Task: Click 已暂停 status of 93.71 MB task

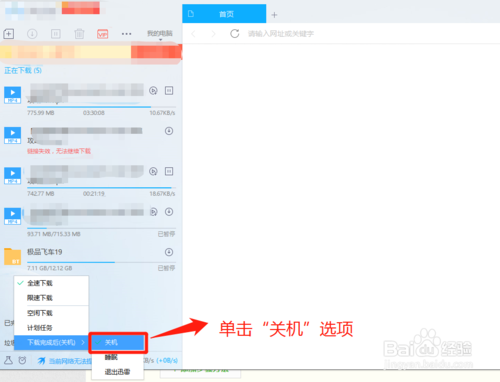Action: click(x=166, y=234)
